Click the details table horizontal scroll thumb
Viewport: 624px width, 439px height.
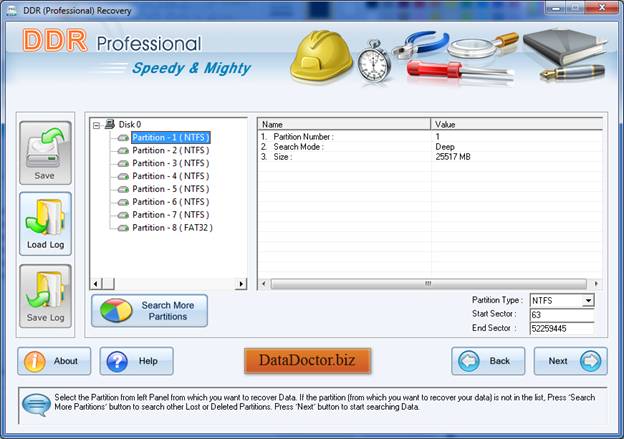tap(429, 284)
